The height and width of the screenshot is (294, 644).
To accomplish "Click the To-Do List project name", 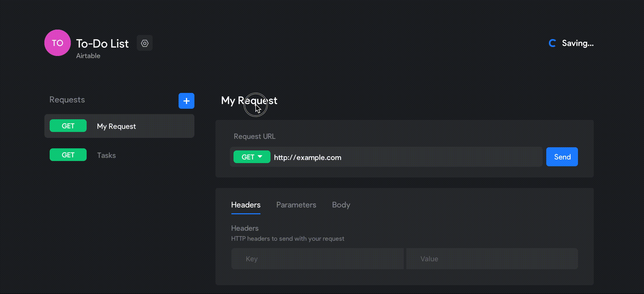I will click(102, 44).
